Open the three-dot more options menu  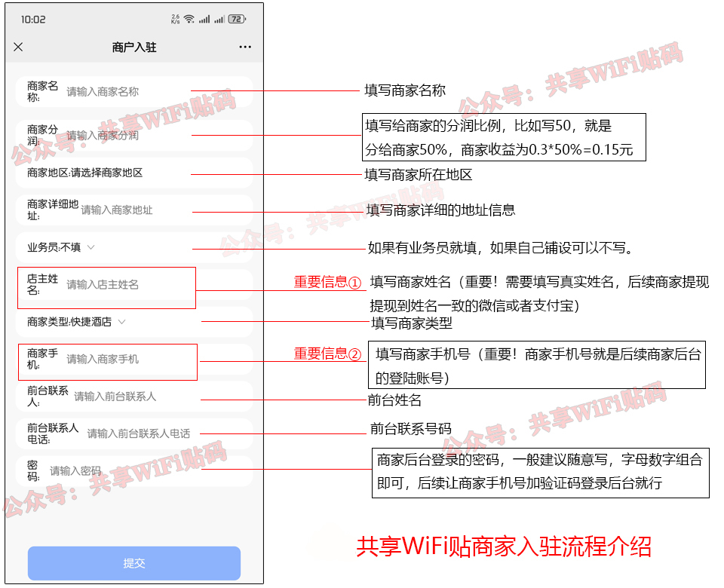pyautogui.click(x=245, y=47)
